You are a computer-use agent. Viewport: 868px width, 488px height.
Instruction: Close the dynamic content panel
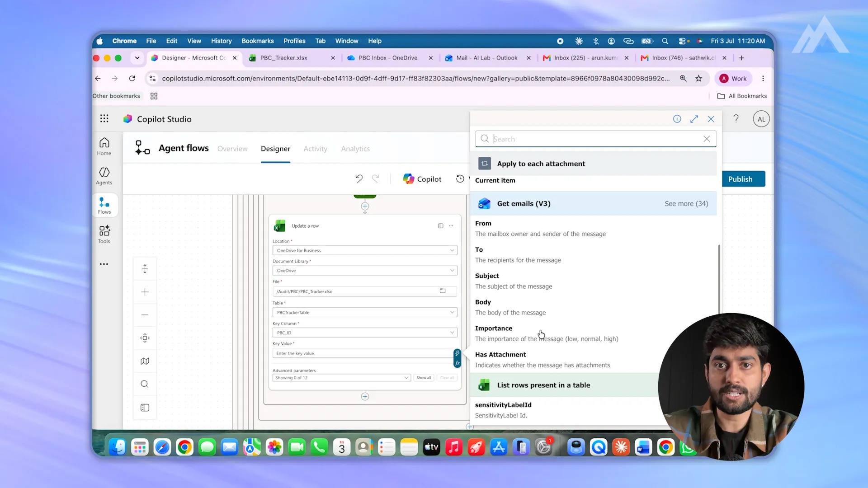[x=711, y=119]
